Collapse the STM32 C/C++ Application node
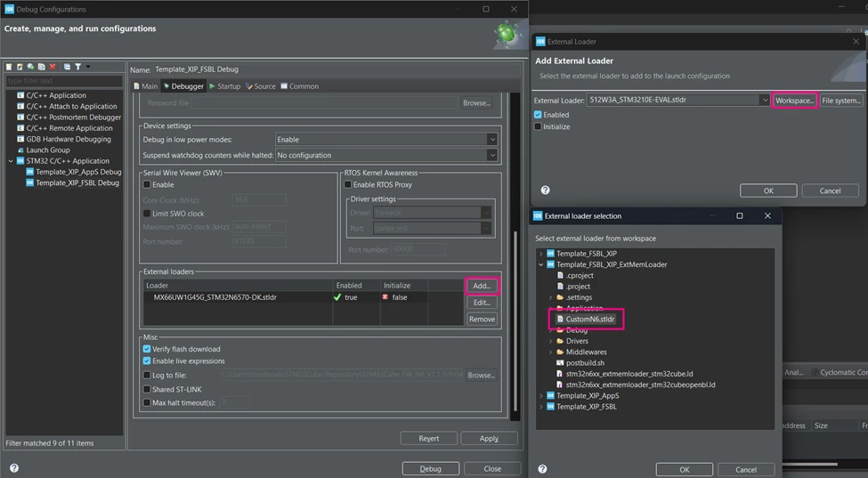This screenshot has width=868, height=478. point(11,161)
